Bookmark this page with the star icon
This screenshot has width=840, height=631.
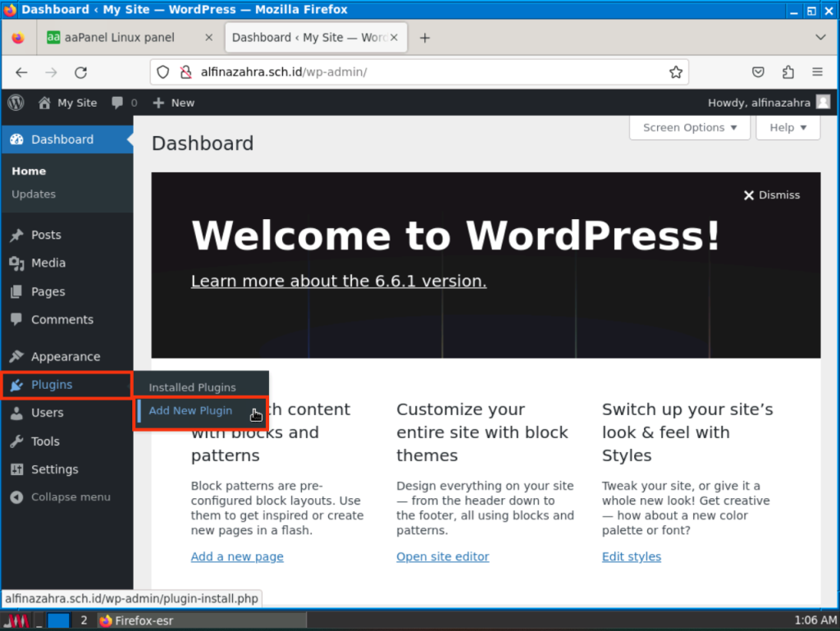(675, 72)
